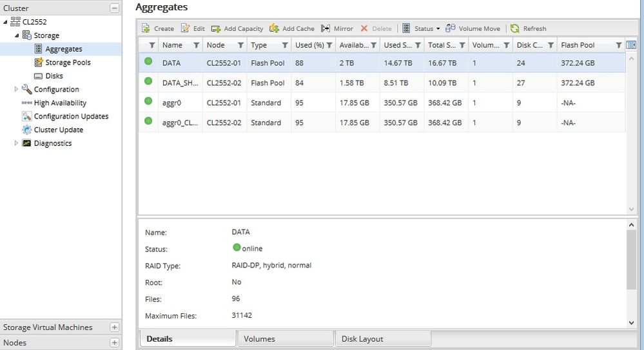Click the details pane scroll down arrow
This screenshot has width=644, height=350.
(631, 323)
